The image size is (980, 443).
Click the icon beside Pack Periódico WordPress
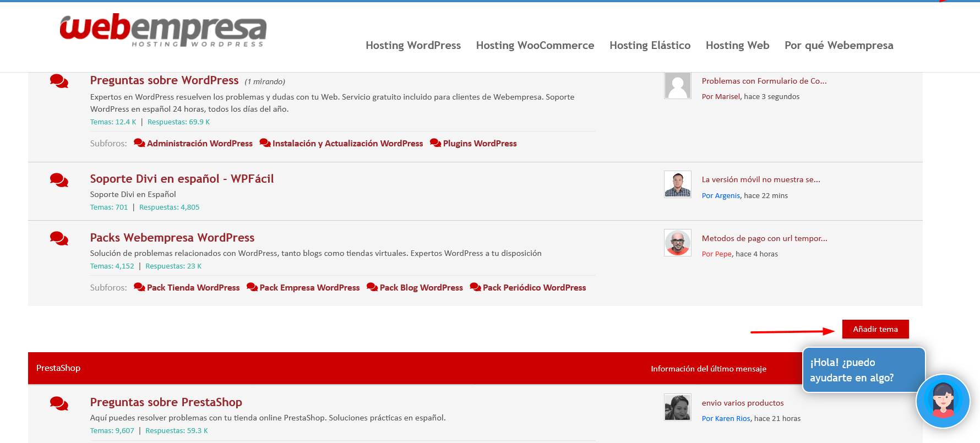click(475, 287)
